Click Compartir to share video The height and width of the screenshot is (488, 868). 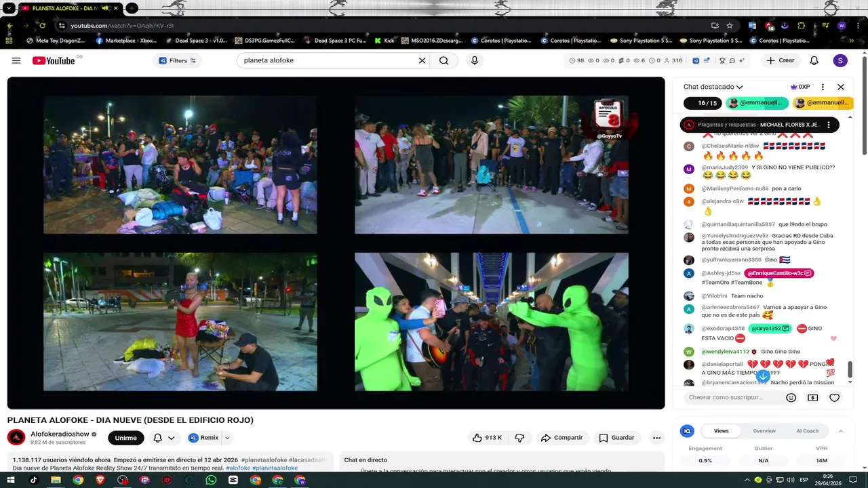click(x=561, y=438)
